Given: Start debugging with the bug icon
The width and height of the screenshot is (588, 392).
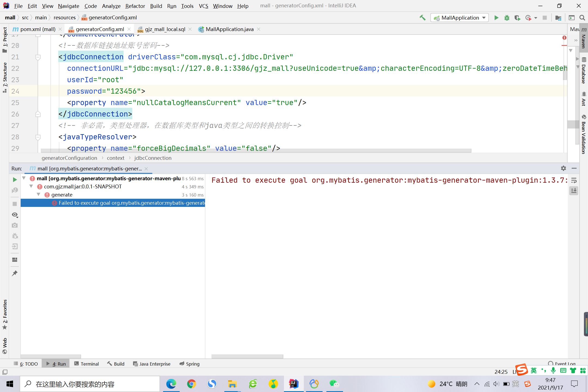Looking at the screenshot, I should pyautogui.click(x=507, y=18).
